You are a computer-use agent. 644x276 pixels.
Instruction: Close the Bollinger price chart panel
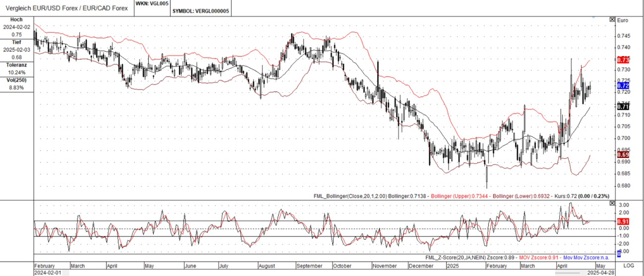[x=612, y=20]
